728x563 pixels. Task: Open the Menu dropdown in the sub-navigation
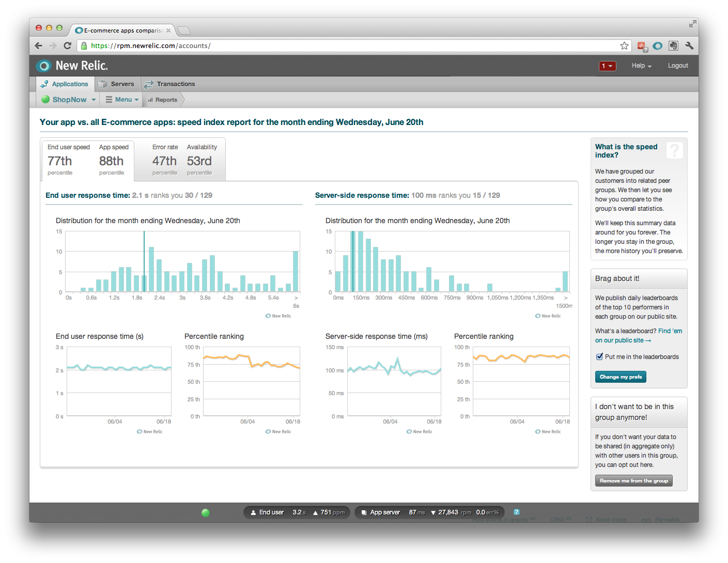pyautogui.click(x=122, y=100)
